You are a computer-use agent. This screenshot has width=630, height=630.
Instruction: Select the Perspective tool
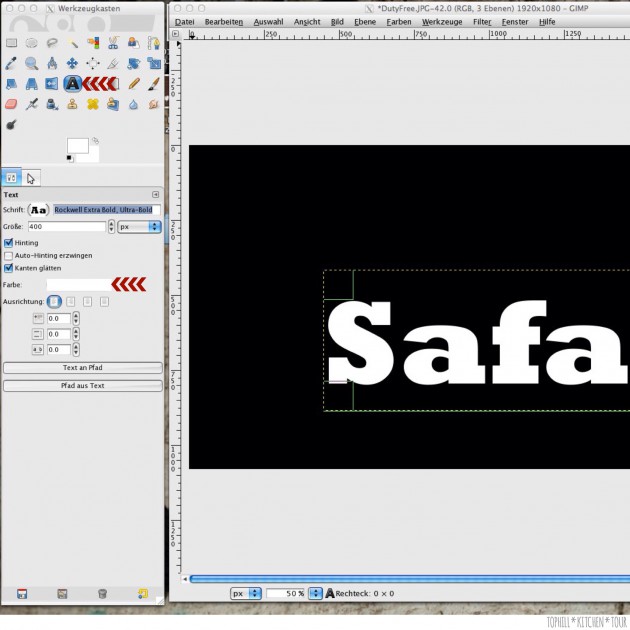[x=31, y=84]
